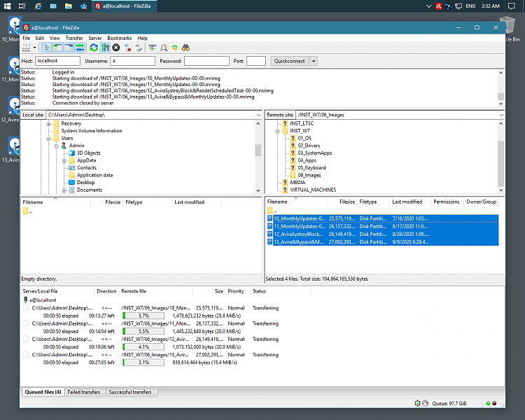Select 3D Objects in the local tree
This screenshot has height=420, width=525.
(89, 153)
